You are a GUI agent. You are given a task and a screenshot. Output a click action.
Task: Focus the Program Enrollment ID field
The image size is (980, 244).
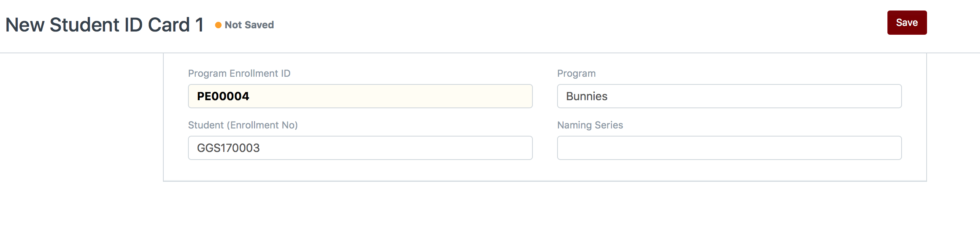click(360, 96)
